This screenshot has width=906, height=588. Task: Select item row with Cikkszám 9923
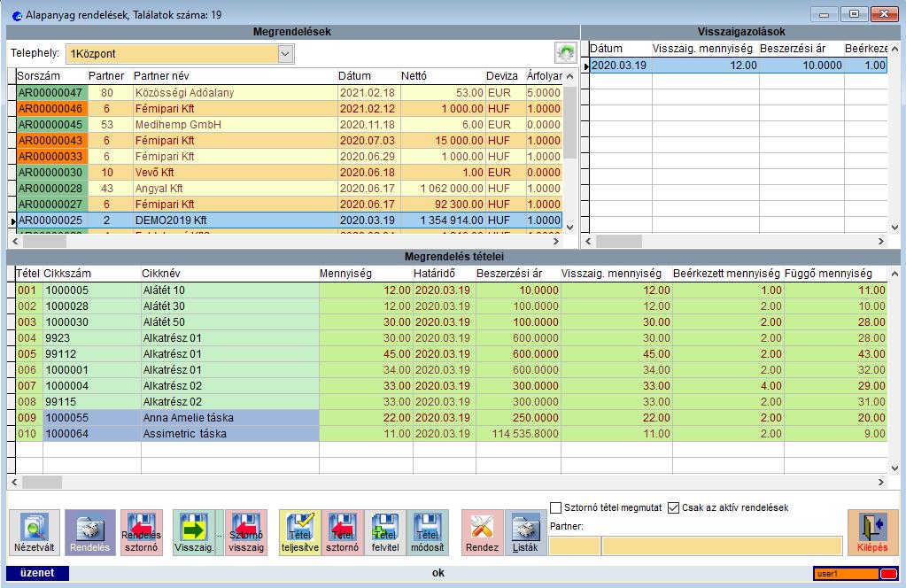[452, 338]
